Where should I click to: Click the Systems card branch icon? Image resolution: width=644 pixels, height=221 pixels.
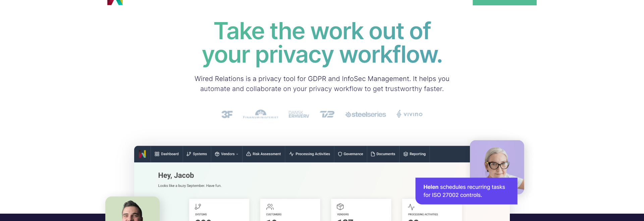tap(198, 207)
